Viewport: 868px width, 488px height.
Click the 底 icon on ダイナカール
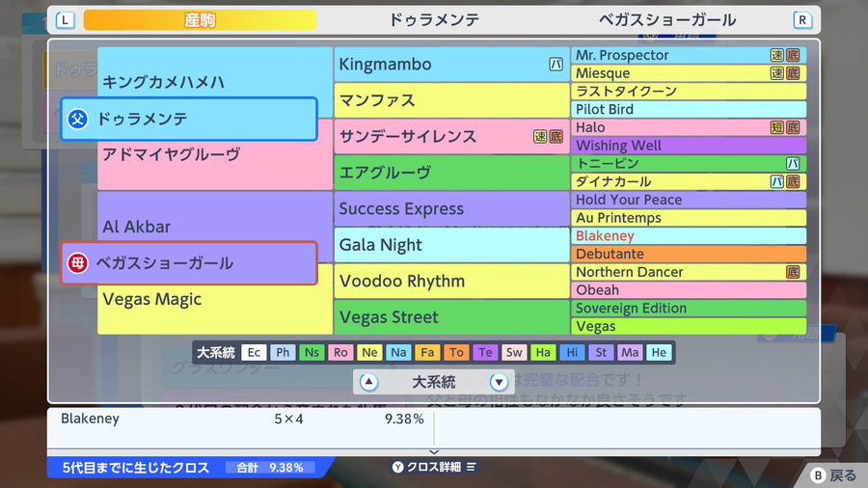[793, 181]
